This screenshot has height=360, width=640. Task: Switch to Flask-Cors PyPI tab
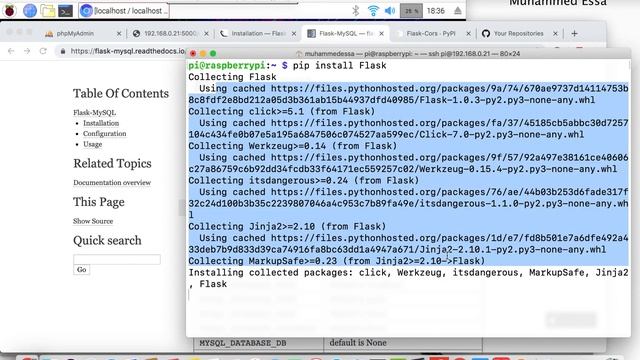(431, 33)
